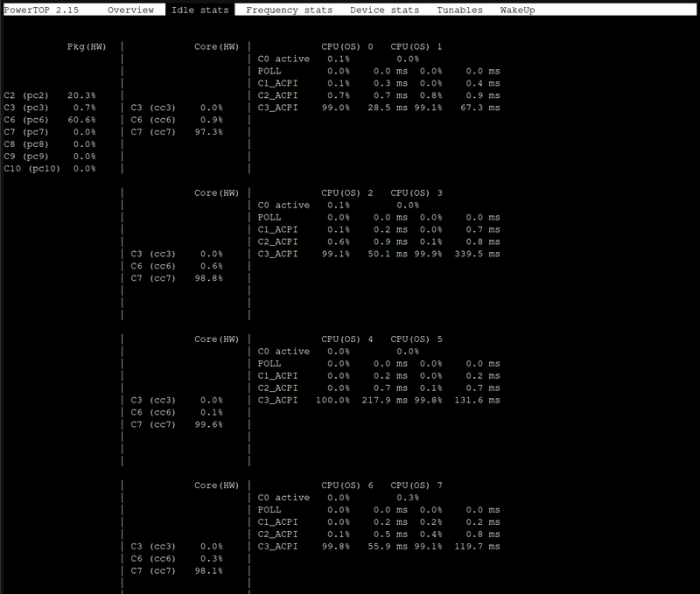Click the CPU(OS) 6 column header
The height and width of the screenshot is (594, 700).
tap(346, 486)
